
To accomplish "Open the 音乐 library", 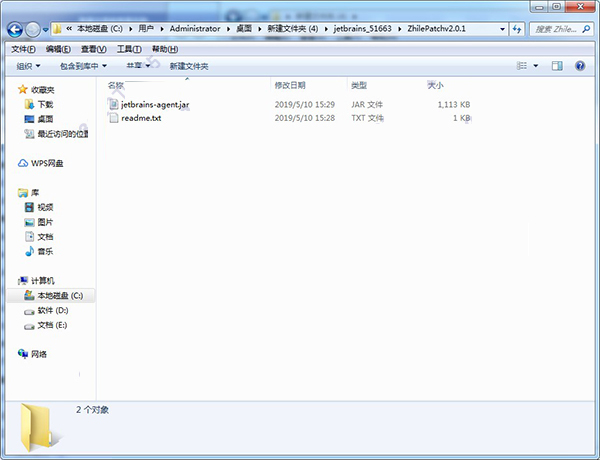I will pyautogui.click(x=39, y=251).
